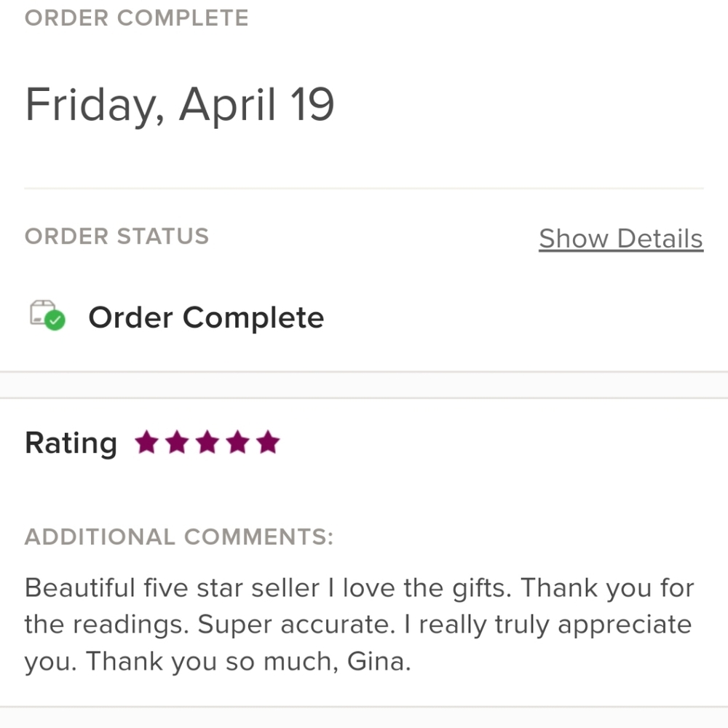Click the gray separator band above Rating
The image size is (728, 728).
pyautogui.click(x=364, y=385)
